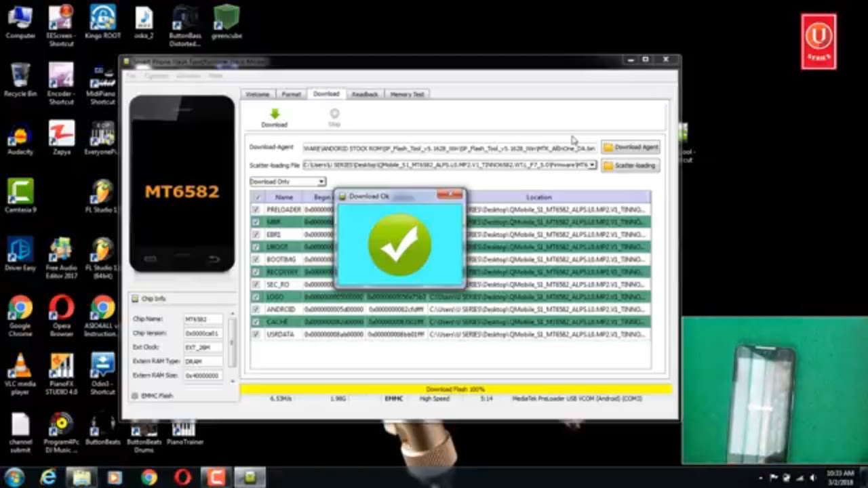Click the taskbar clock showing 10:33 AM
868x488 pixels.
pyautogui.click(x=841, y=477)
